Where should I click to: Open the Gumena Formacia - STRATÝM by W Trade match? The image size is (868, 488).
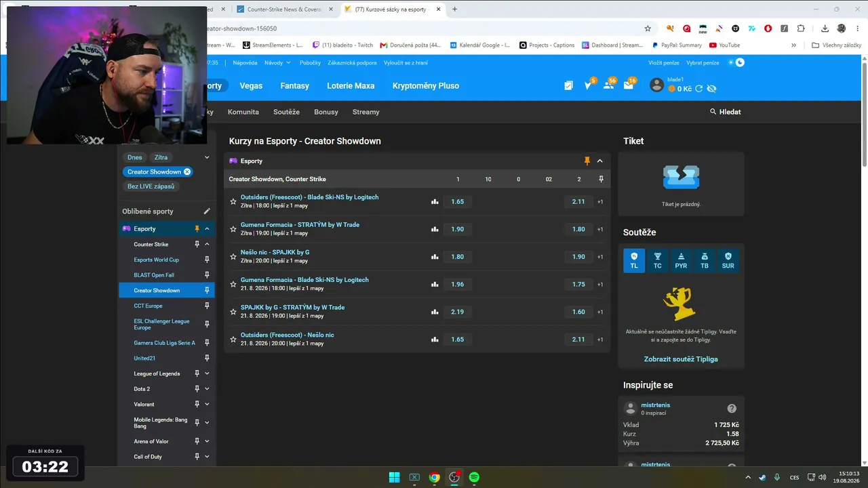(x=300, y=224)
